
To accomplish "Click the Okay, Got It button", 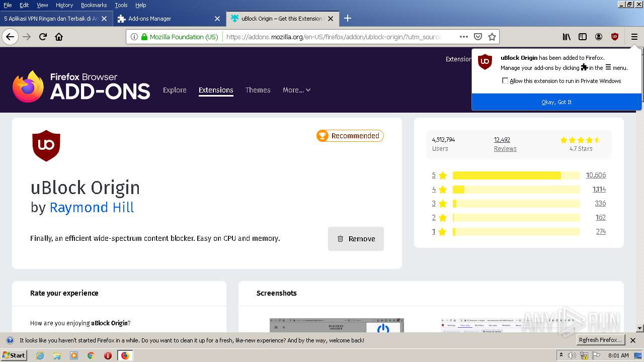I will (556, 102).
